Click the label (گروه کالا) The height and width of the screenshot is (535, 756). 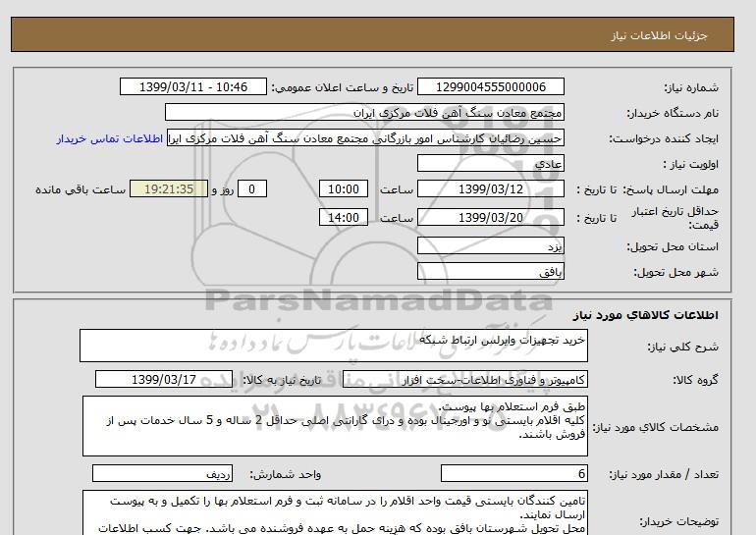696,380
